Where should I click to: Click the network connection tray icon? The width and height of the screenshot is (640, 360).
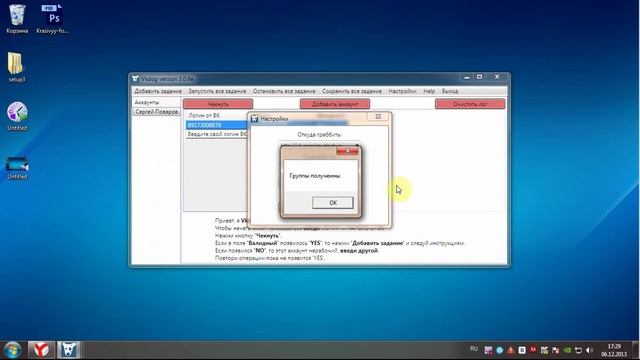click(x=578, y=350)
